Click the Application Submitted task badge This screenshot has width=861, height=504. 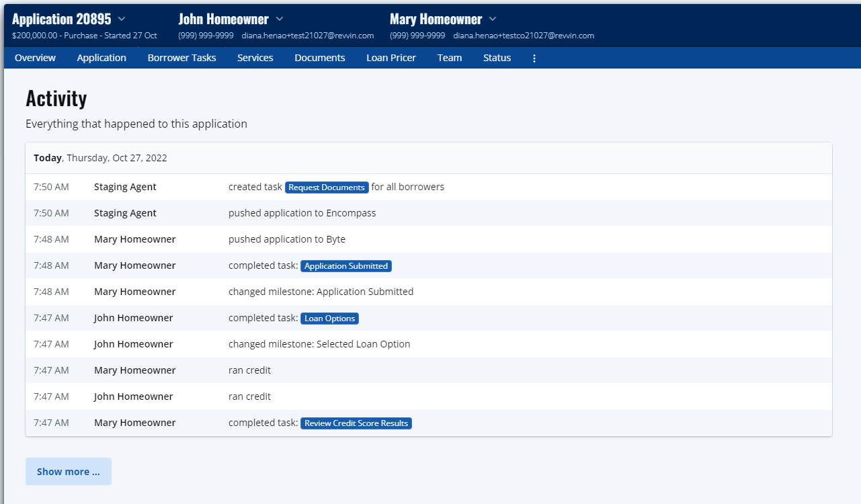point(345,266)
